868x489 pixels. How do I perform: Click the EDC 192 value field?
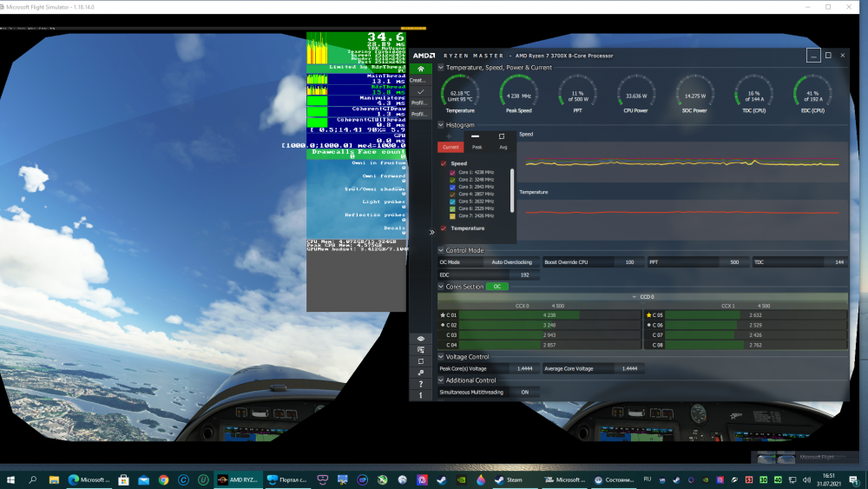524,274
